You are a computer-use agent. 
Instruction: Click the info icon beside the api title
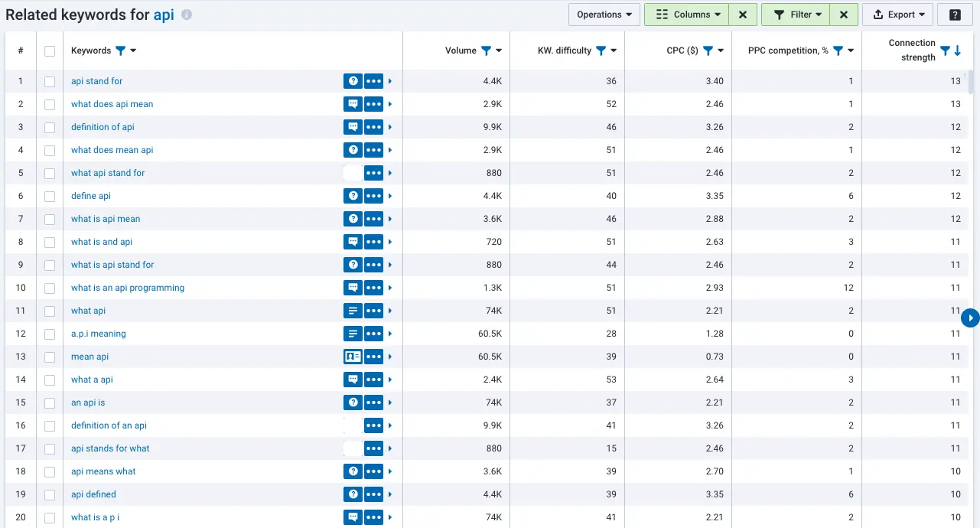point(187,15)
